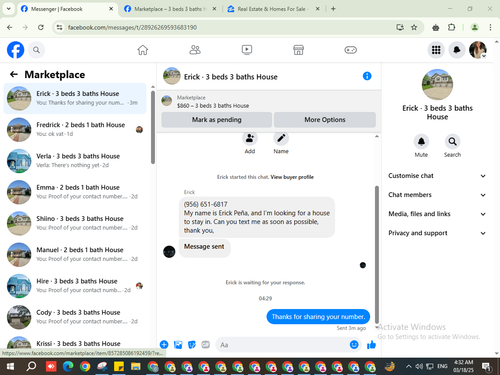Expand the Chat members section
This screenshot has width=500, height=375.
[x=437, y=195]
